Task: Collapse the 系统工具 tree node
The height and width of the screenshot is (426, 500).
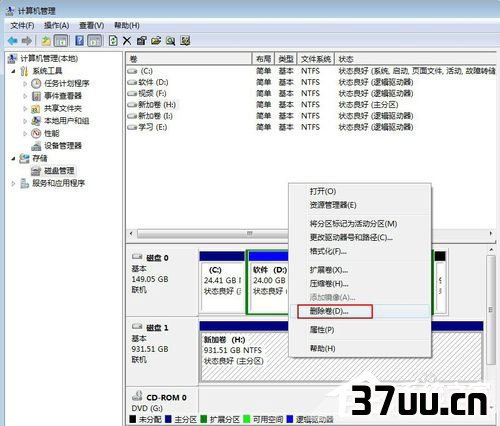Action: pos(13,71)
